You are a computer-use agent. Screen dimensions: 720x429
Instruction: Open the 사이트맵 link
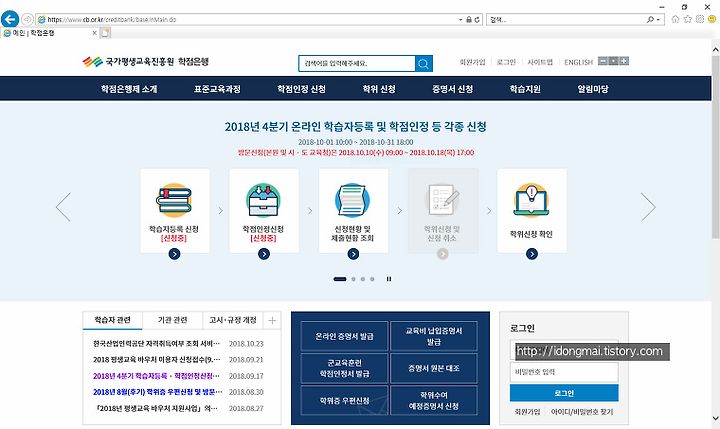point(540,62)
